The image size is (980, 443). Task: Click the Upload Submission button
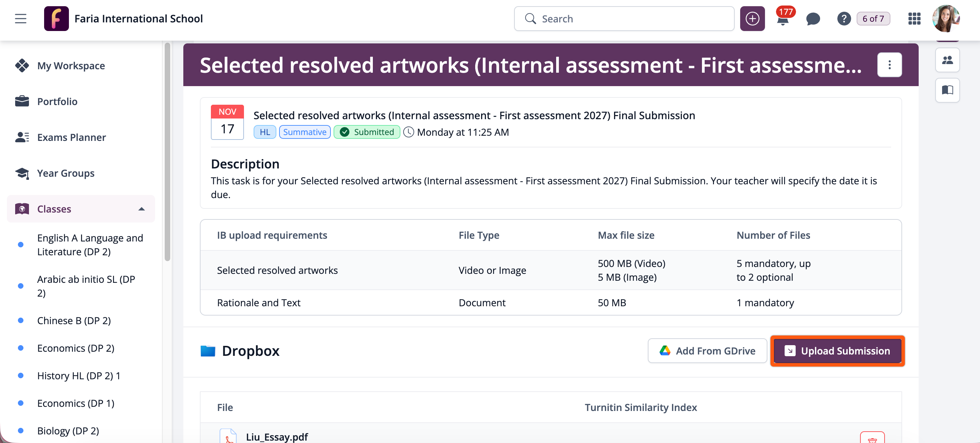click(837, 351)
